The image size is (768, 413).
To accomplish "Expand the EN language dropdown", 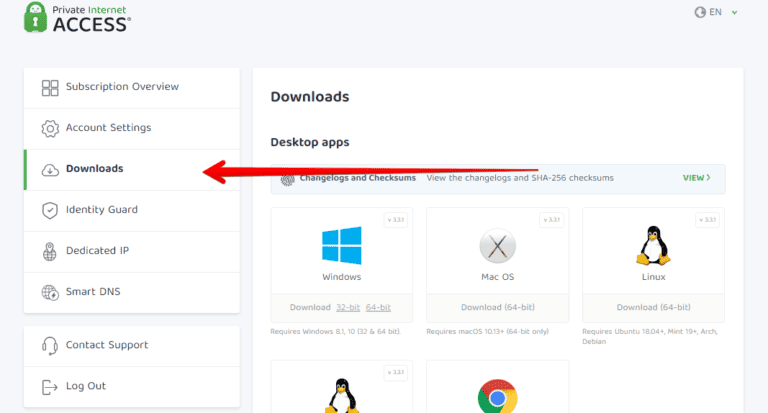I will 734,13.
